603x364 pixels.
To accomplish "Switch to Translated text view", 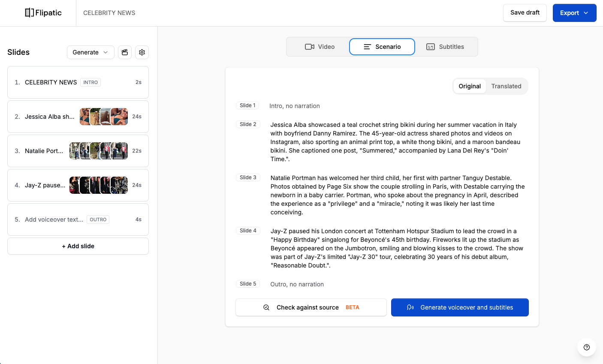I will [506, 86].
